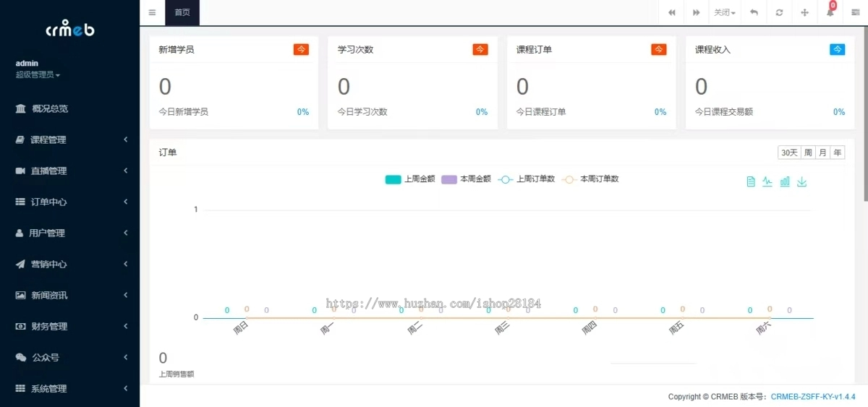This screenshot has height=407, width=868.
Task: Select the 周 range button
Action: coord(808,153)
